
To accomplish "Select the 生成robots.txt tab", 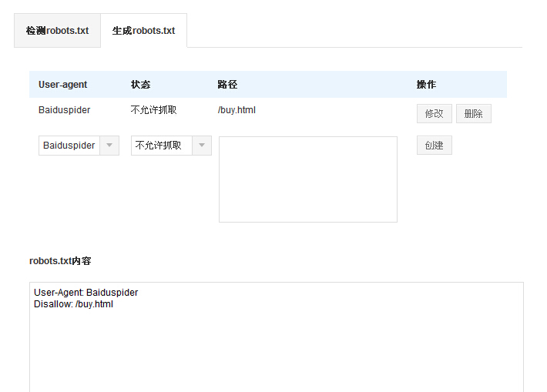I will coord(144,31).
